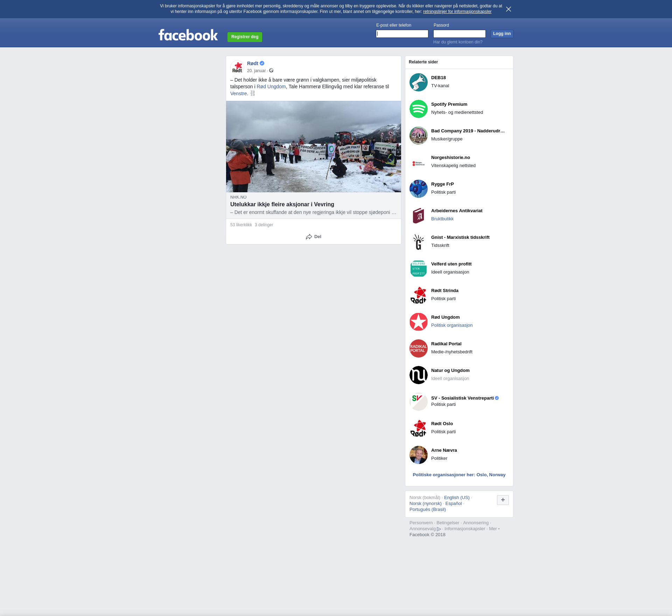The image size is (672, 616).
Task: Open Radikal Portal logo icon
Action: (419, 348)
